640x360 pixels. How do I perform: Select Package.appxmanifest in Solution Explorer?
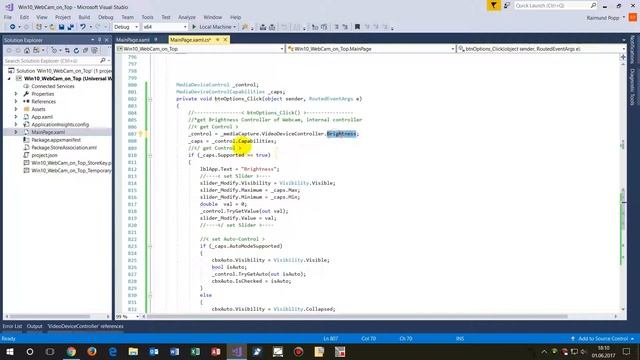pyautogui.click(x=56, y=140)
